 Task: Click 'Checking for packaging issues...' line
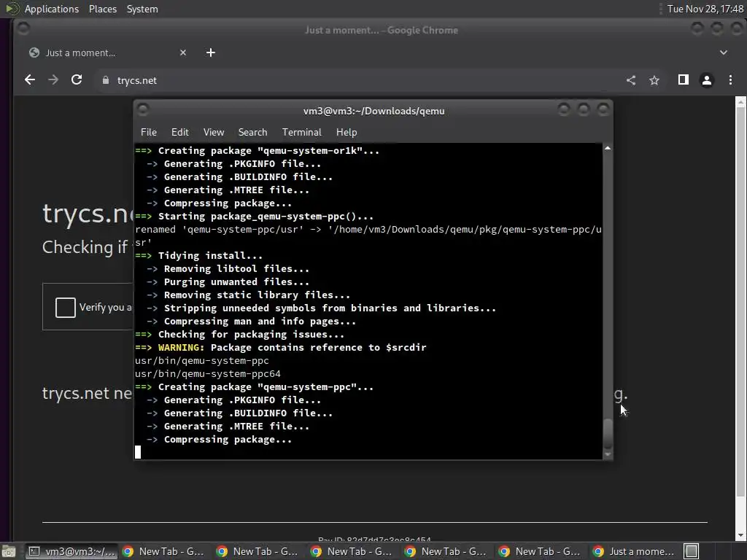tap(251, 334)
